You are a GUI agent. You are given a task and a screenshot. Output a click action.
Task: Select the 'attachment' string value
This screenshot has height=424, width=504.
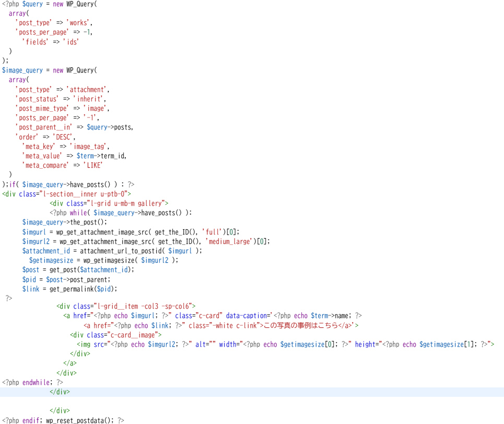(87, 89)
